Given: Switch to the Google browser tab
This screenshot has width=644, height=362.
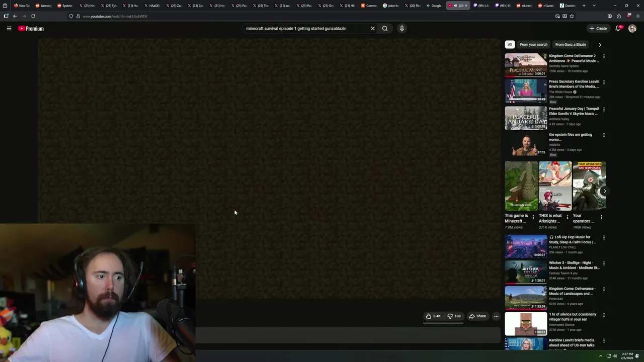Looking at the screenshot, I should tap(434, 6).
